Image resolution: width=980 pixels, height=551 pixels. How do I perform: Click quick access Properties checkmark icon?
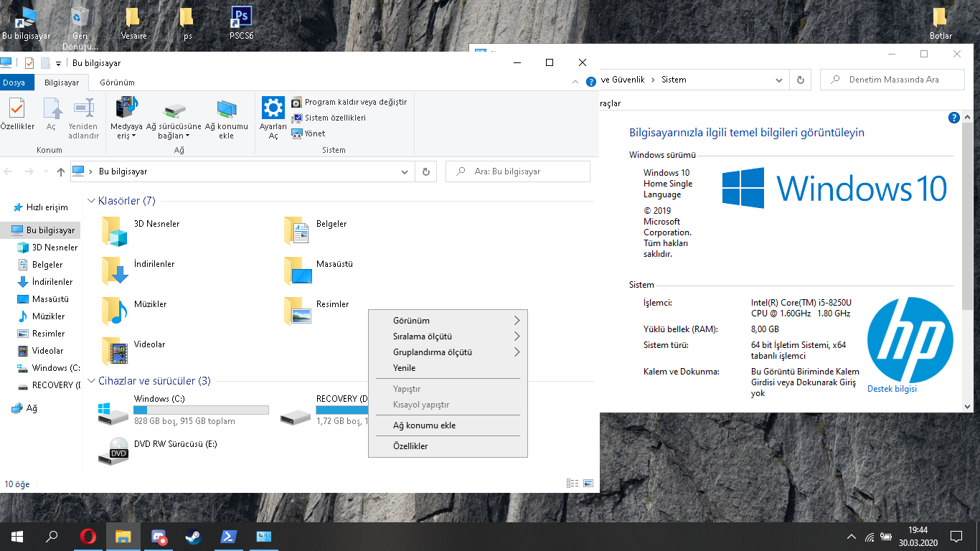point(29,63)
